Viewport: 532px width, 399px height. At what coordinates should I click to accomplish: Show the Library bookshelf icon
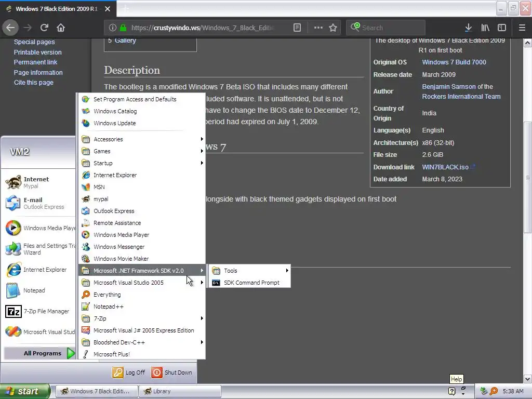tap(485, 28)
